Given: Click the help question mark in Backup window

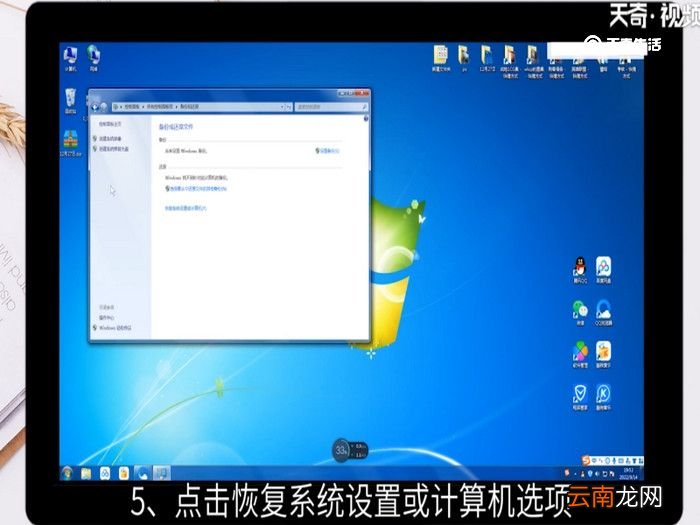Looking at the screenshot, I should [x=366, y=118].
